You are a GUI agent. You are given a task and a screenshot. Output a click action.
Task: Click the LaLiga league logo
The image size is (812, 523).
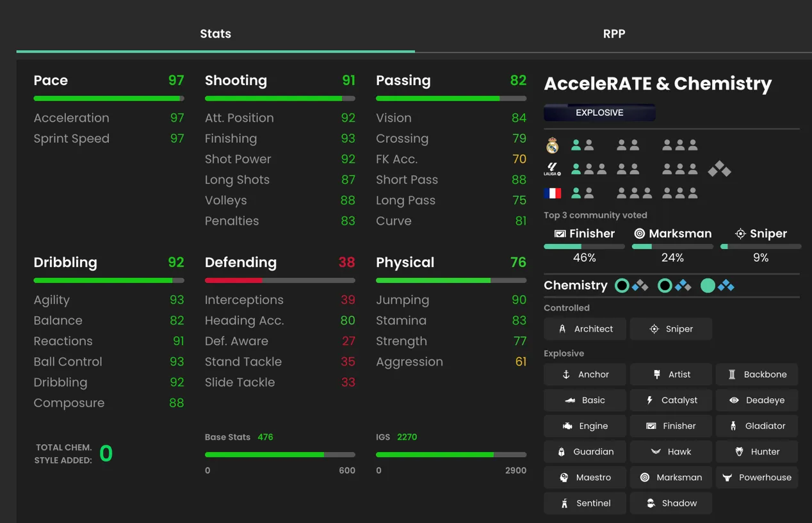[x=552, y=169]
